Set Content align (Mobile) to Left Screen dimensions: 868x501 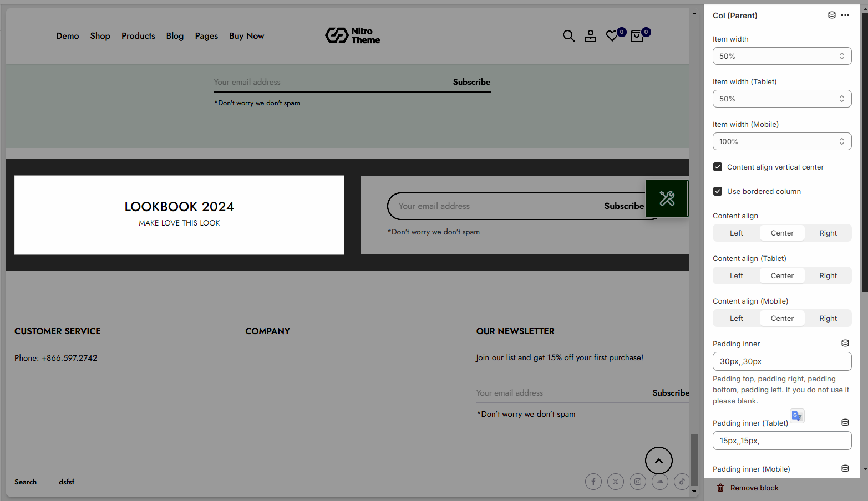click(737, 319)
